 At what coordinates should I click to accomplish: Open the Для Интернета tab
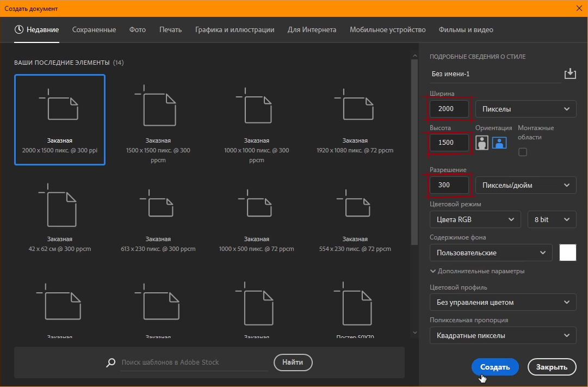(x=312, y=29)
